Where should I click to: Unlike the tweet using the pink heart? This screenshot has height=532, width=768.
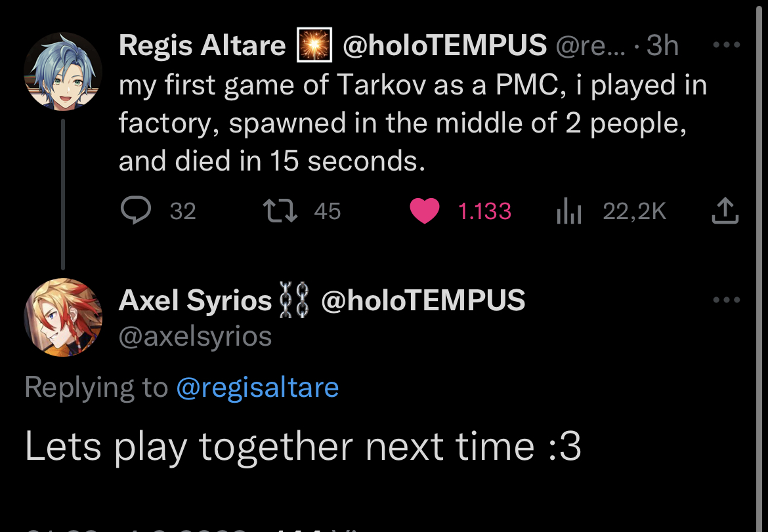424,211
